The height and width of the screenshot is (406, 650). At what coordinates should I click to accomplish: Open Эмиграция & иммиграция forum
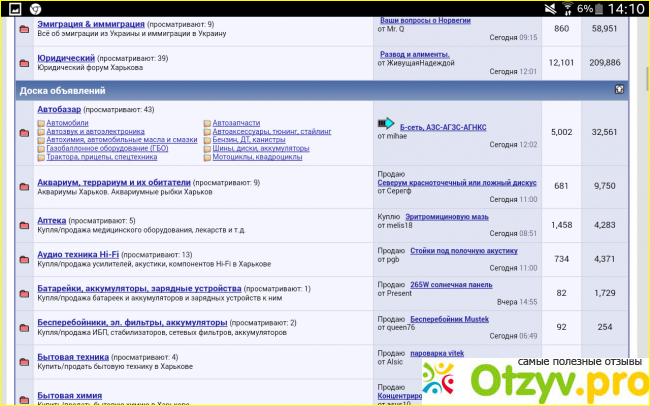point(90,22)
